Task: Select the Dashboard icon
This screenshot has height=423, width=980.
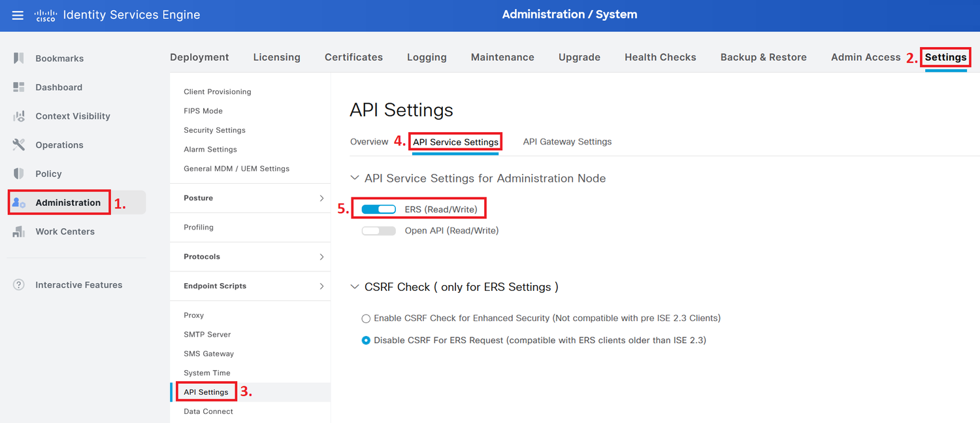Action: click(17, 87)
